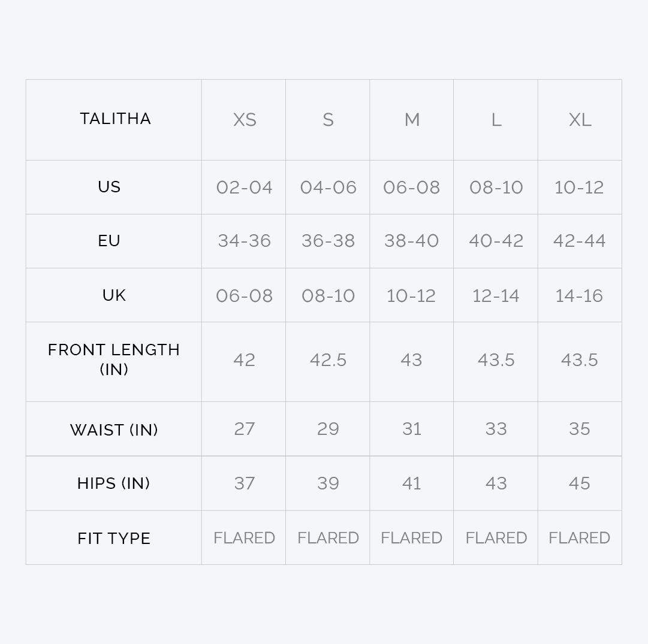Select hips measurement 45 cell
Viewport: 648px width, 644px height.
click(580, 483)
